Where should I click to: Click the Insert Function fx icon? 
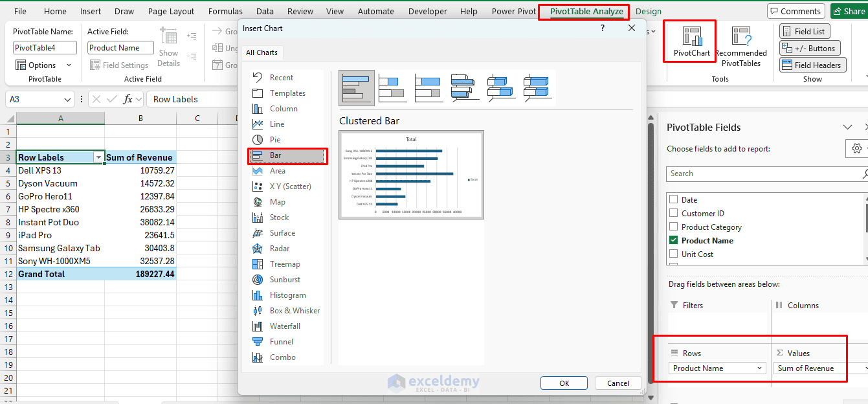[x=128, y=99]
